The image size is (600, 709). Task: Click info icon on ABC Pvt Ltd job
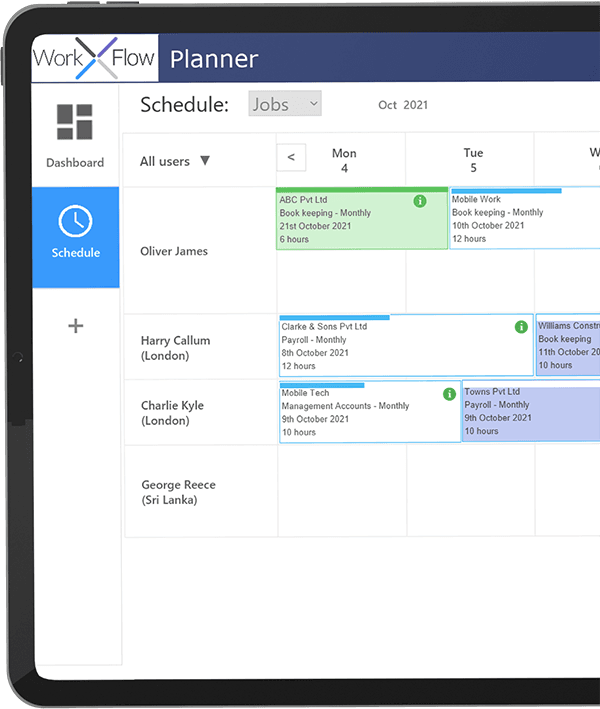pyautogui.click(x=420, y=201)
